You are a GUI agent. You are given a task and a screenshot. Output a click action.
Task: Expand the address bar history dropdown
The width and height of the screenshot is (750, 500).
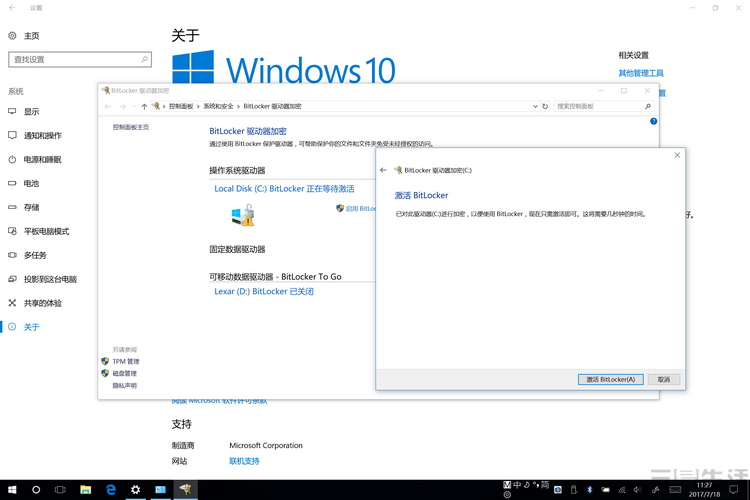pos(535,106)
